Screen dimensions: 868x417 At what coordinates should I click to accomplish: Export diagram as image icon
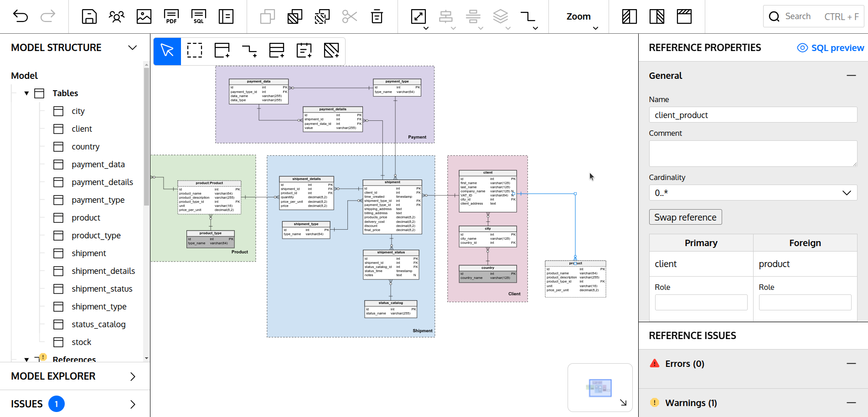[144, 16]
